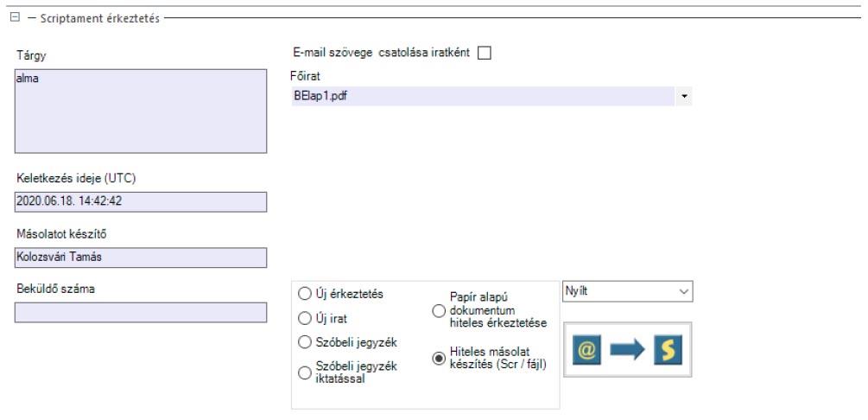Click the BElap1.pdf Főirat field
Image resolution: width=868 pixels, height=420 pixels.
482,96
